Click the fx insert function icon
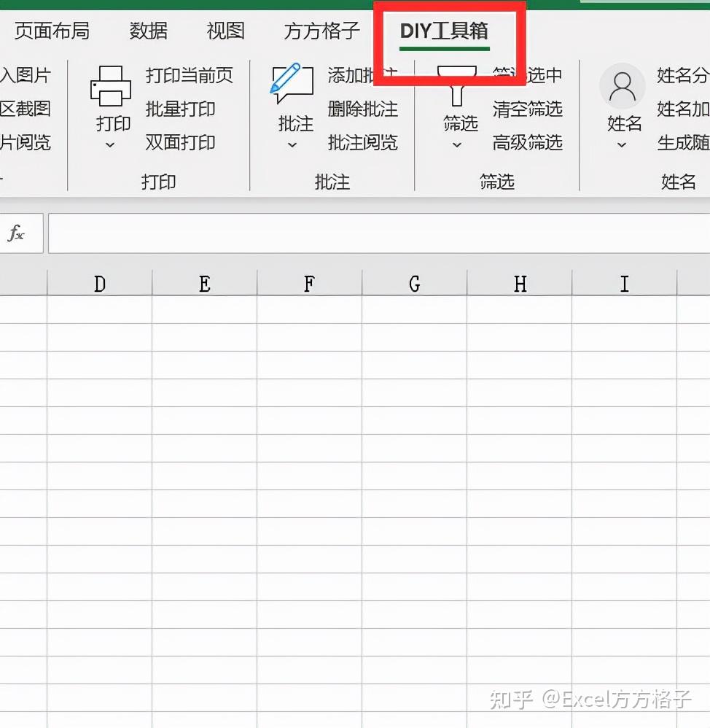The width and height of the screenshot is (710, 728). click(x=17, y=232)
